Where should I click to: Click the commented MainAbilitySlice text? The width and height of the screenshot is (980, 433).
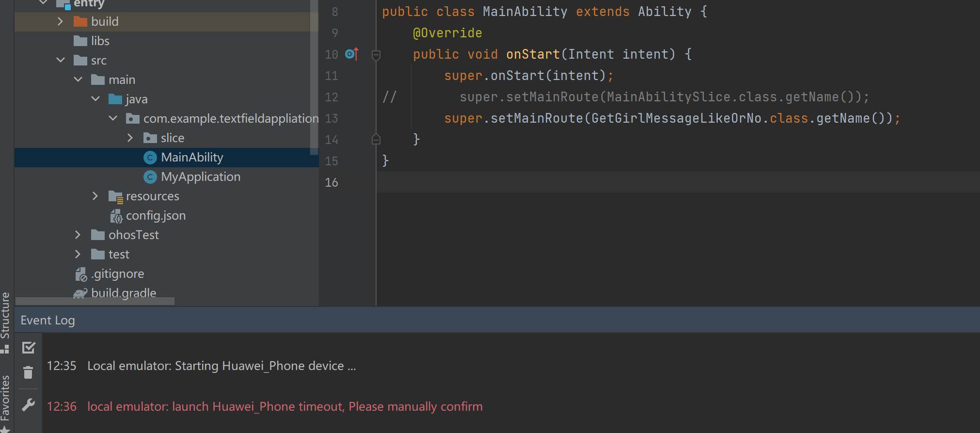(x=669, y=97)
